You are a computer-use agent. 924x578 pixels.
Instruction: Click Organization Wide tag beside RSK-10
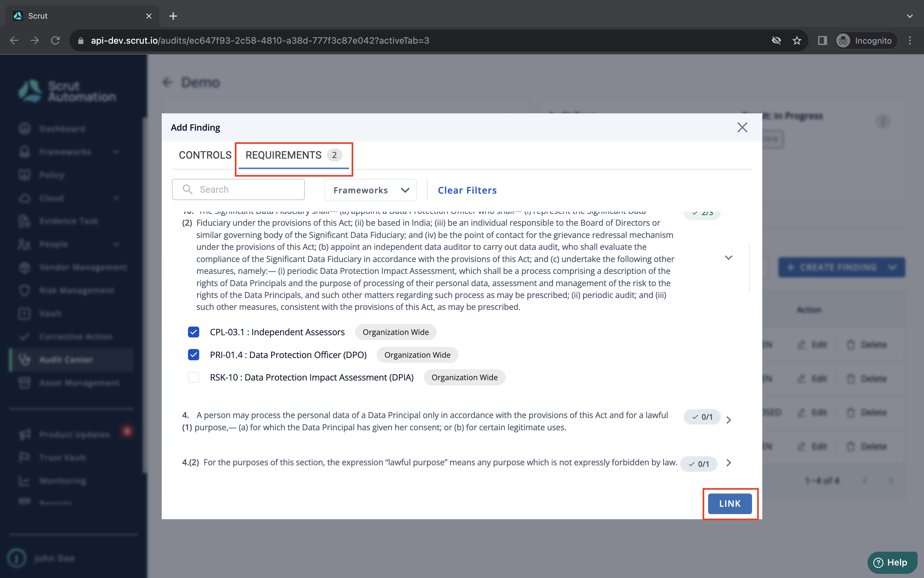coord(464,377)
